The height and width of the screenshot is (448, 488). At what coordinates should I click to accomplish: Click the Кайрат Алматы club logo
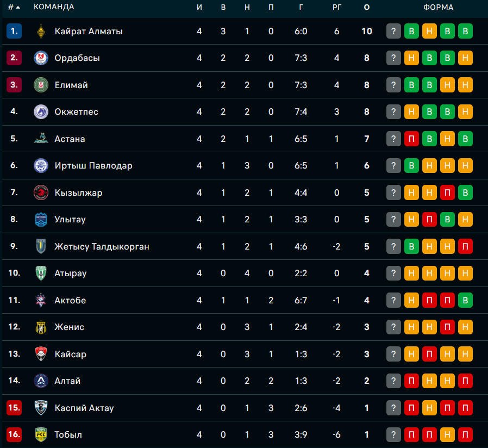[41, 31]
